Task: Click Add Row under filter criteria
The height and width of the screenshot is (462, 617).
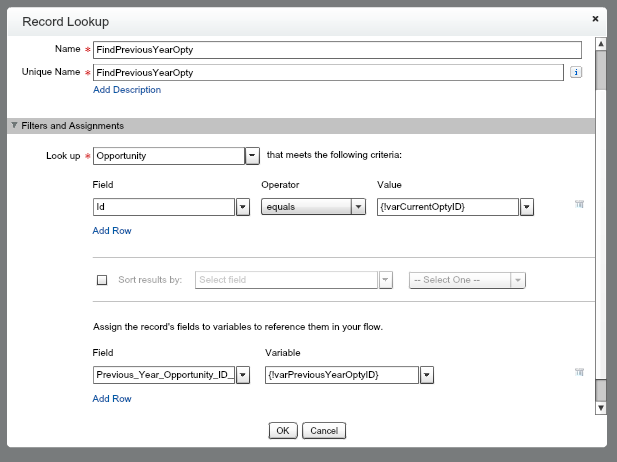Action: [x=112, y=231]
